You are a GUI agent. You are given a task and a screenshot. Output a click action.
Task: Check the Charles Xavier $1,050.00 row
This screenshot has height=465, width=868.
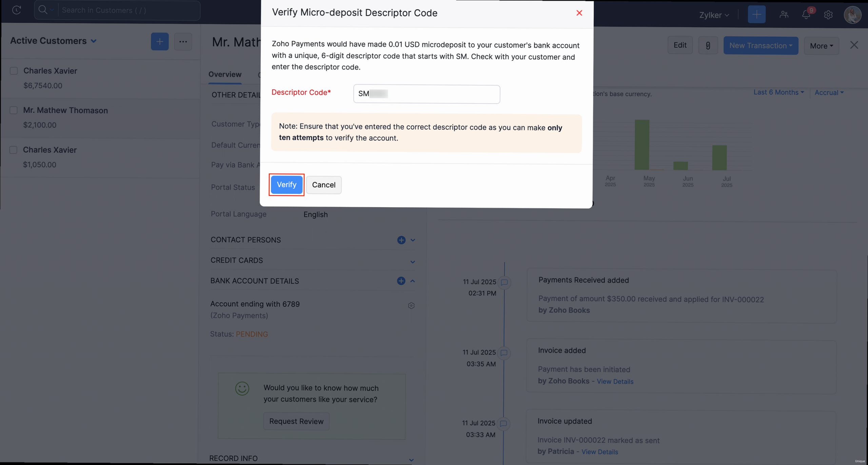(14, 150)
